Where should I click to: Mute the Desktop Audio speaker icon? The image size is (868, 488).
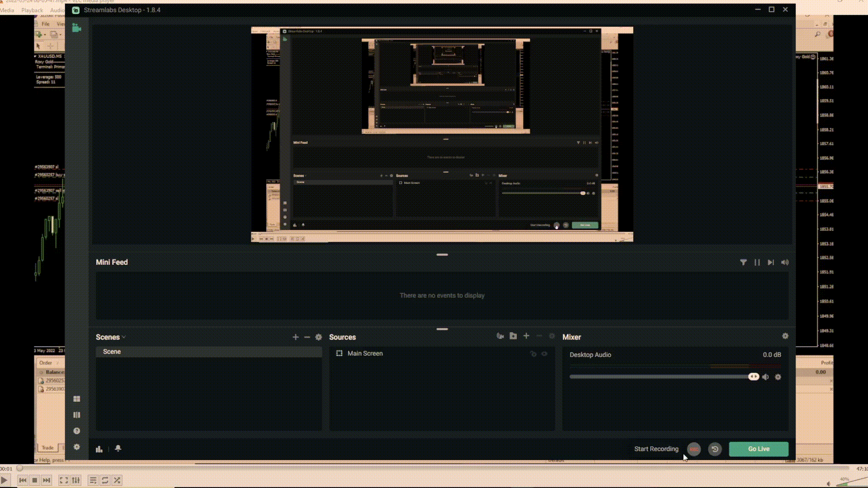[765, 377]
